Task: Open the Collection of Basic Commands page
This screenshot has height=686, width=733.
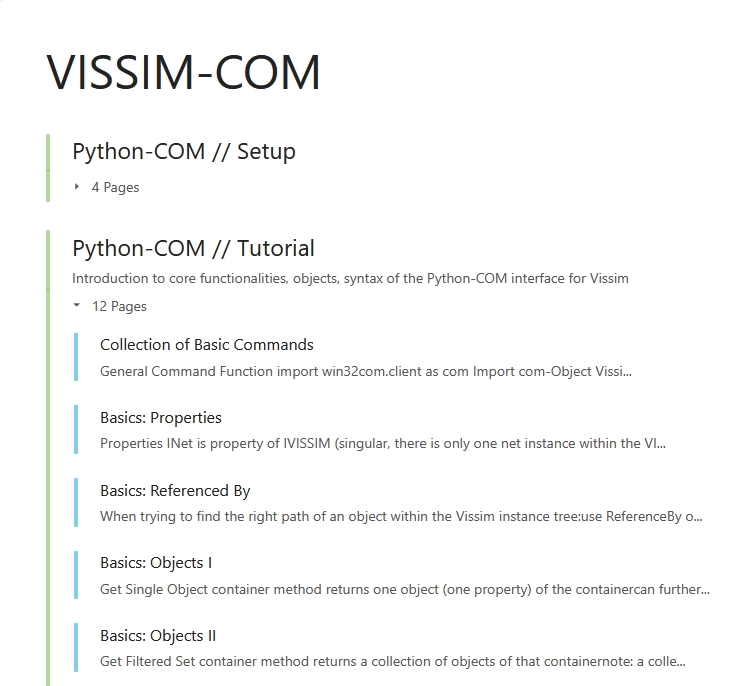Action: [x=207, y=345]
